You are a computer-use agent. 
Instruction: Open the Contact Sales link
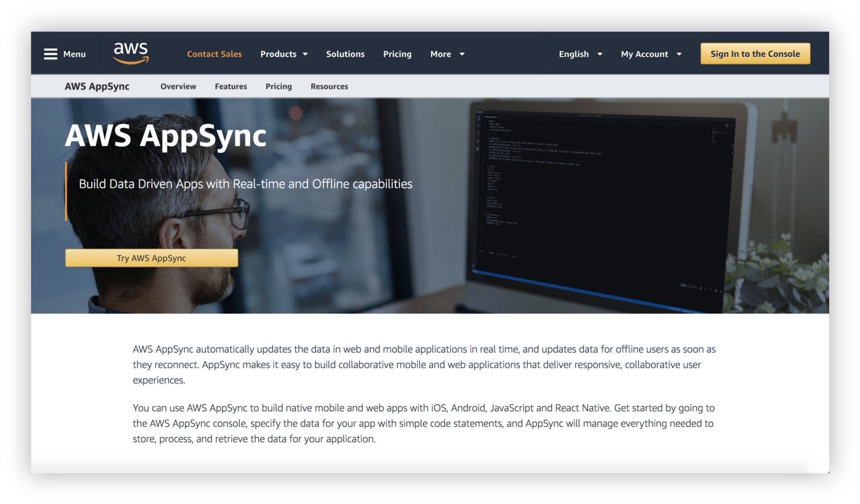(x=214, y=54)
